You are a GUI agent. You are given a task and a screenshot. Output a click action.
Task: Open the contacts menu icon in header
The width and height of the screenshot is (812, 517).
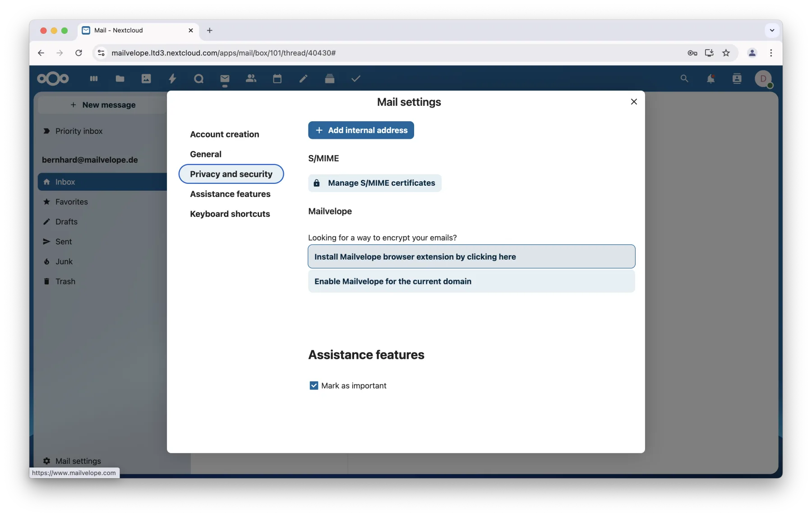click(737, 79)
